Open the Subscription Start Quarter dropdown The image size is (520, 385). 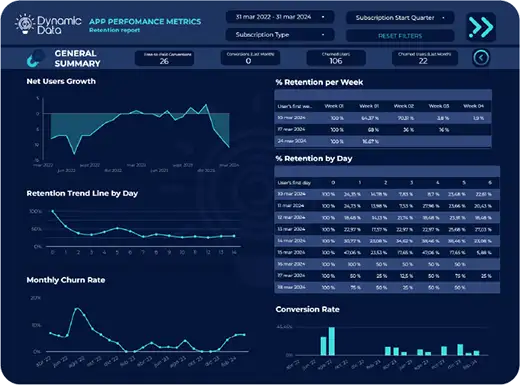point(400,18)
